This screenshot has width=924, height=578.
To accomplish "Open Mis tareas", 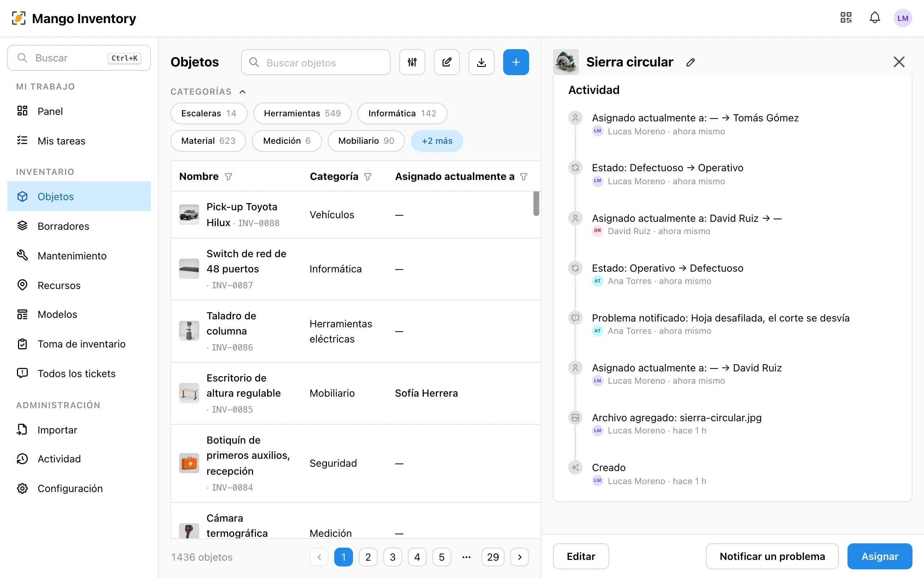I will click(79, 141).
